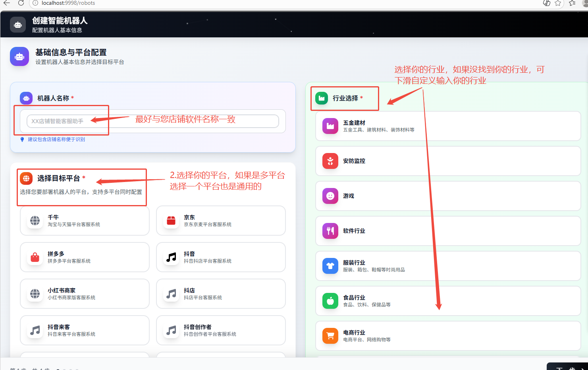This screenshot has width=588, height=370.
Task: Select the 软件行业 industry option
Action: click(448, 231)
